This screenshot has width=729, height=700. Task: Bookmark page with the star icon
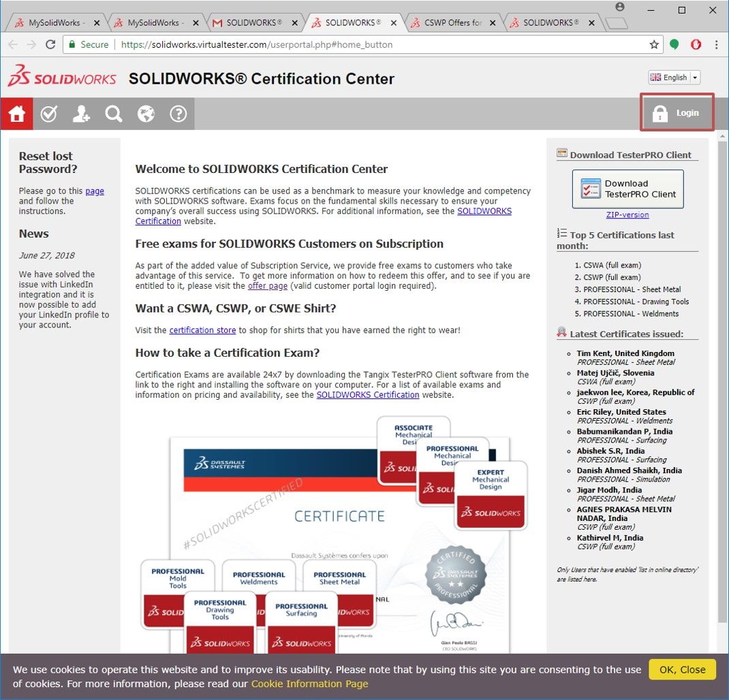click(x=654, y=45)
